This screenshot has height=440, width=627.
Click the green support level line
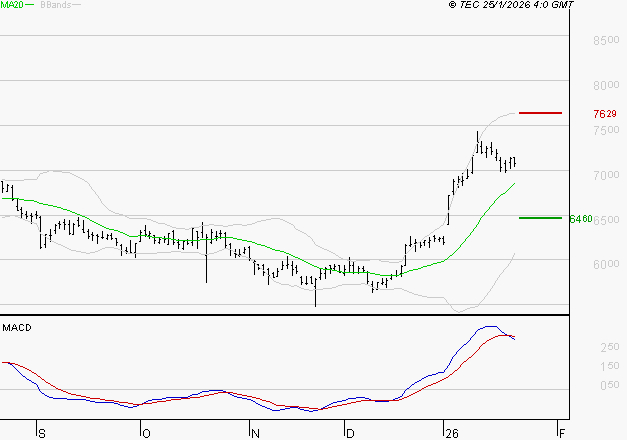coord(540,218)
